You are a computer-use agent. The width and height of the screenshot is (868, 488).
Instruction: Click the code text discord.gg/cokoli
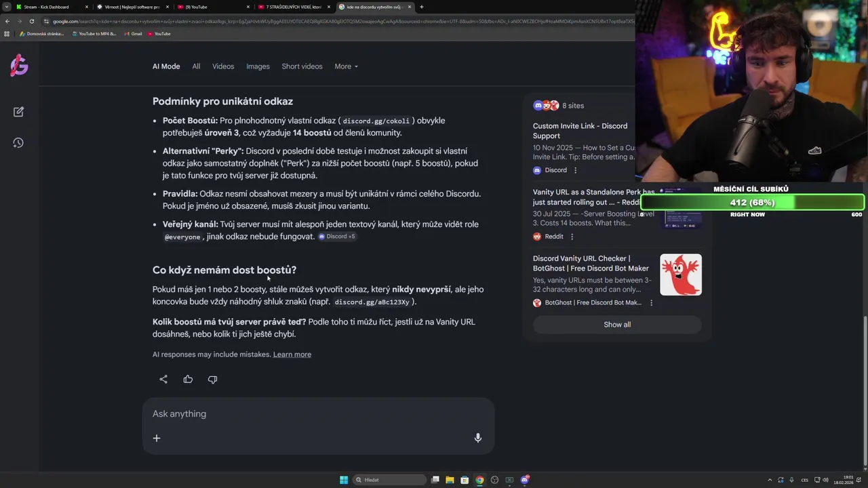376,121
